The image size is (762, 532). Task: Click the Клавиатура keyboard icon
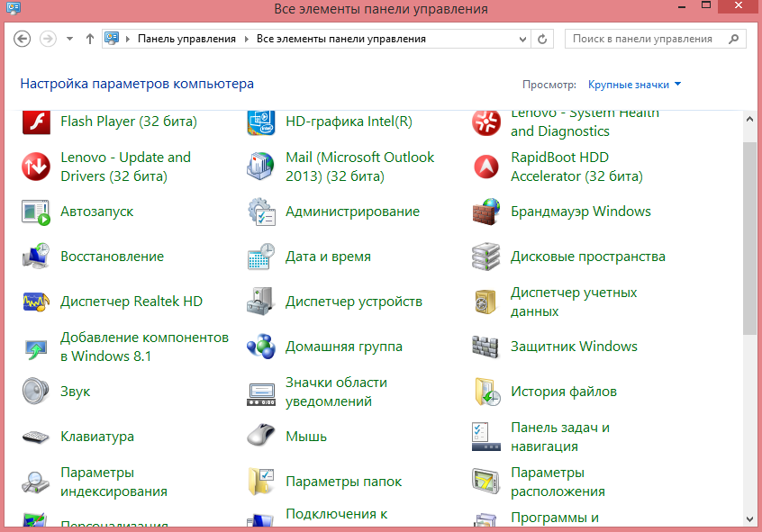click(36, 437)
